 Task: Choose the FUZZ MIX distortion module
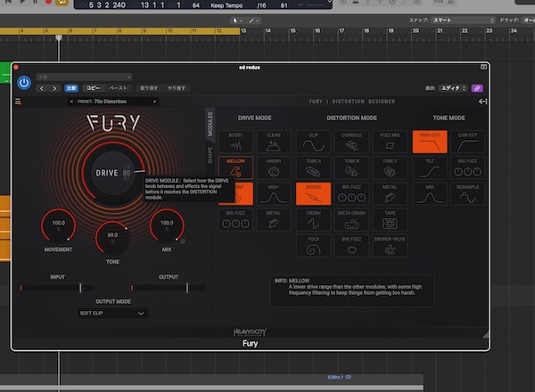tap(390, 142)
